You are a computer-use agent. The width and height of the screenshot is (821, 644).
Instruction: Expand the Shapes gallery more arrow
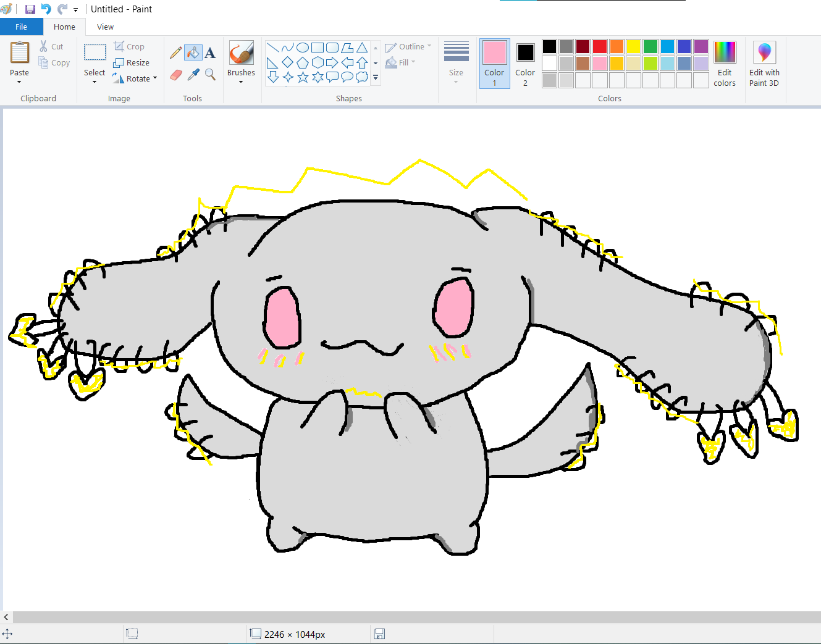(x=376, y=78)
